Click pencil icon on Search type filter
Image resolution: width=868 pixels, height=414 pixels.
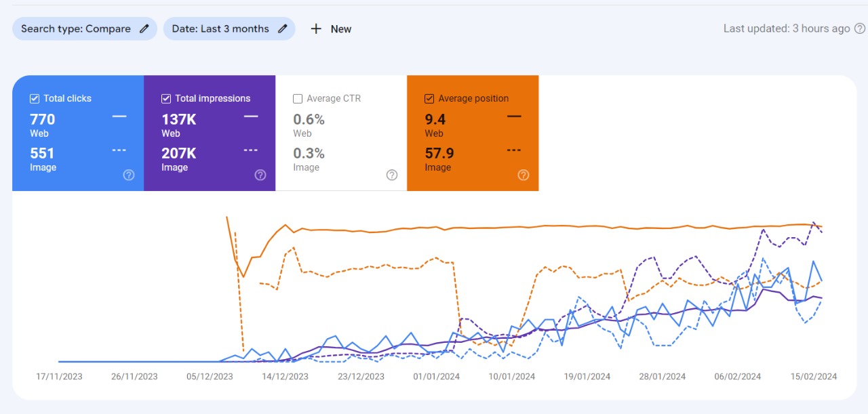[x=144, y=28]
